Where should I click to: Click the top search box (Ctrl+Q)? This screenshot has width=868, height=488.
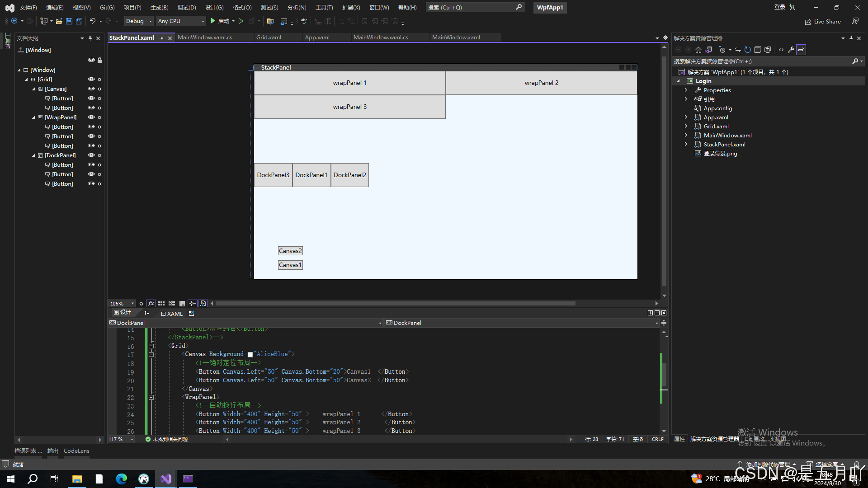(x=475, y=8)
